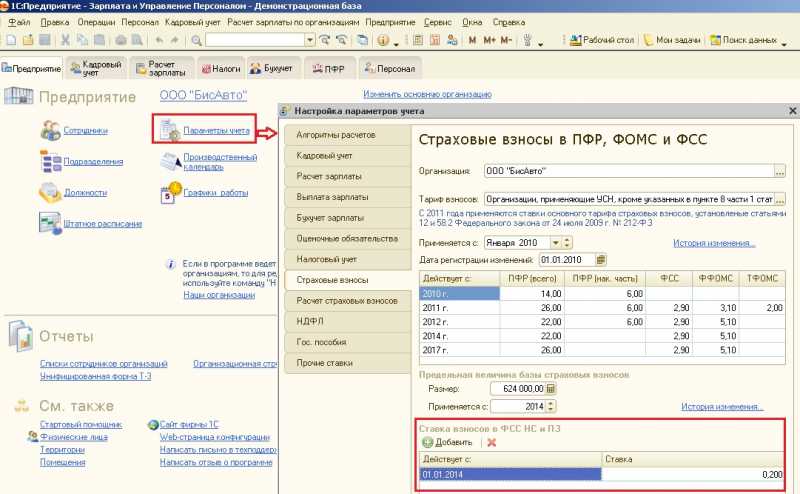Select Алгоритмы расчетов settings section

coord(347,135)
